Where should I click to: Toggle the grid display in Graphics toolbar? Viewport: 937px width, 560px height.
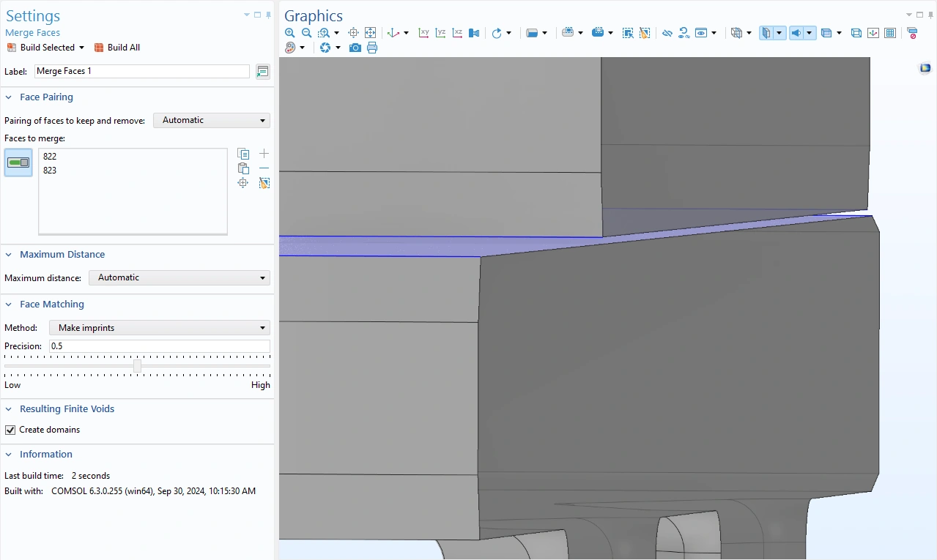point(890,33)
